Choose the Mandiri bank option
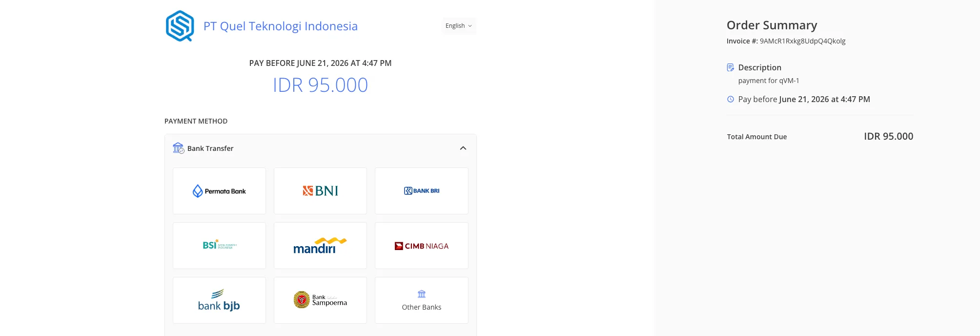This screenshot has height=336, width=980. coord(320,246)
